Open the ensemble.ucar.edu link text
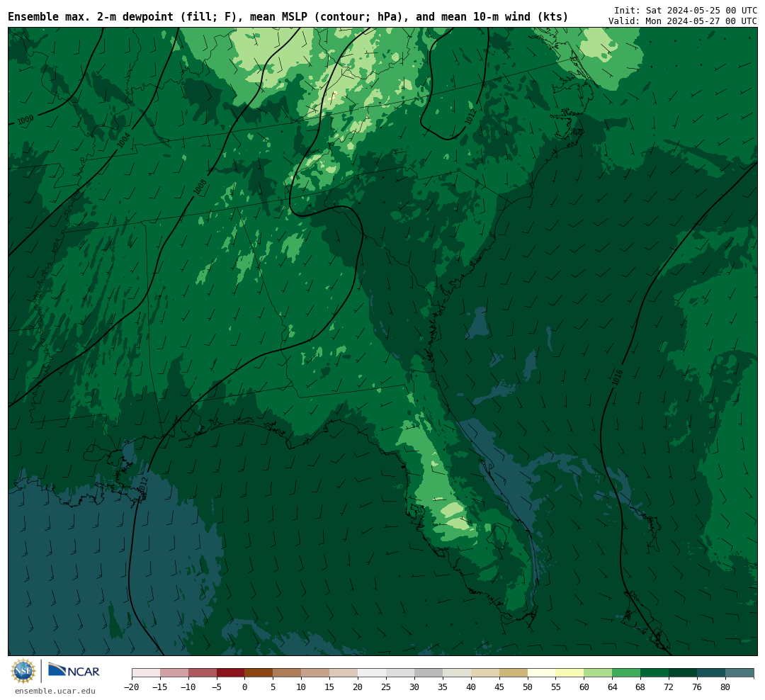The width and height of the screenshot is (765, 700). pos(55,691)
